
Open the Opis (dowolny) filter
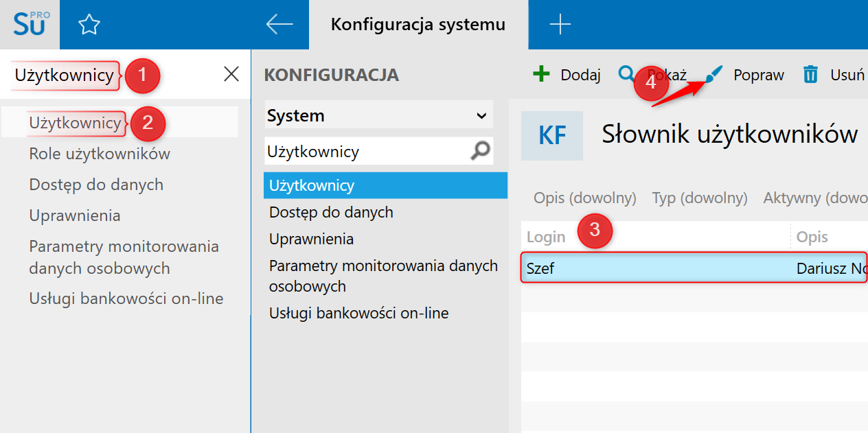pos(585,198)
